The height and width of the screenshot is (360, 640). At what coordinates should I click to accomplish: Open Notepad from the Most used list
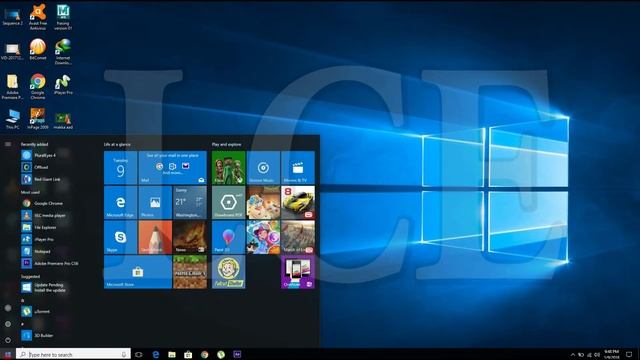tap(37, 251)
